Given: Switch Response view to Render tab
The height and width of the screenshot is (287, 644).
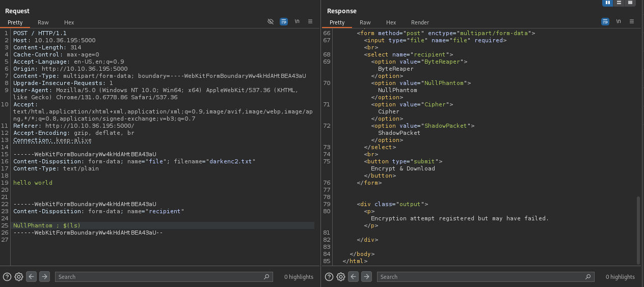Looking at the screenshot, I should [420, 22].
